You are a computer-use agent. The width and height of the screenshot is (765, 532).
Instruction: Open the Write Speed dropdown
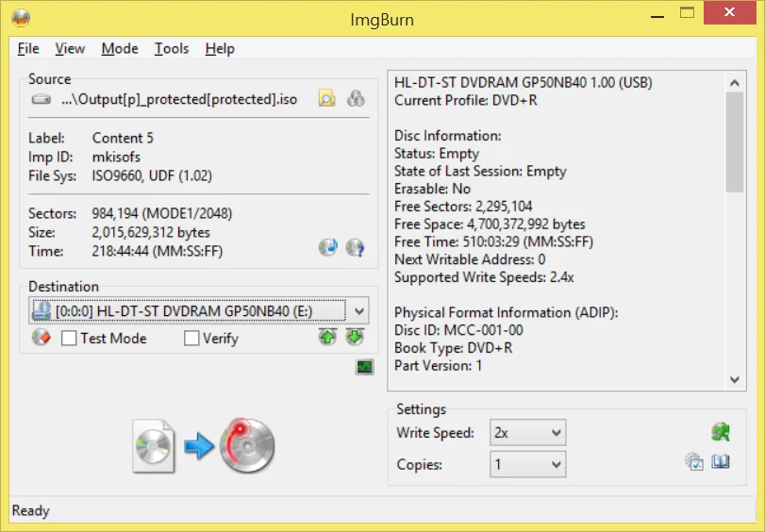point(556,433)
